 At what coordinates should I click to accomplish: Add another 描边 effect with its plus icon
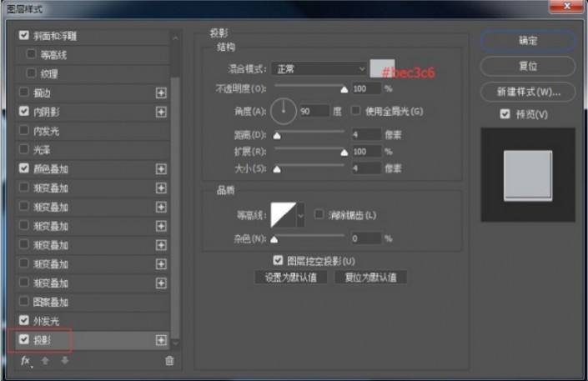(161, 93)
